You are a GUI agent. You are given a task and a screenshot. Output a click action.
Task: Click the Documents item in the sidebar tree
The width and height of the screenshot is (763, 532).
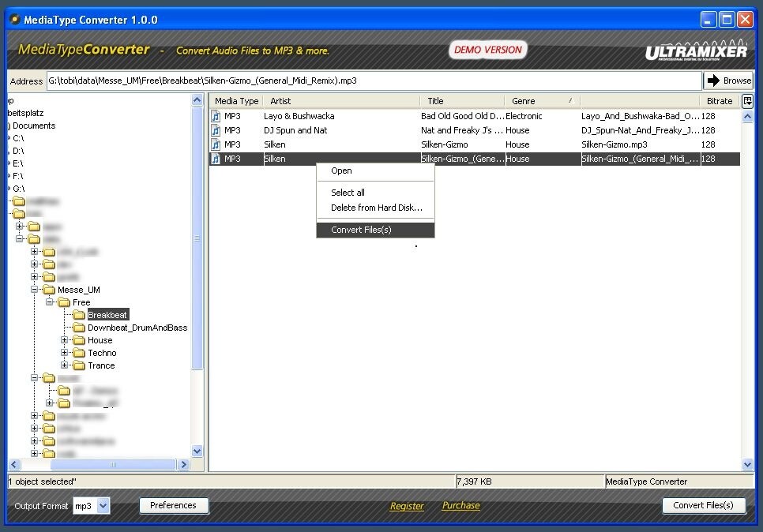32,125
